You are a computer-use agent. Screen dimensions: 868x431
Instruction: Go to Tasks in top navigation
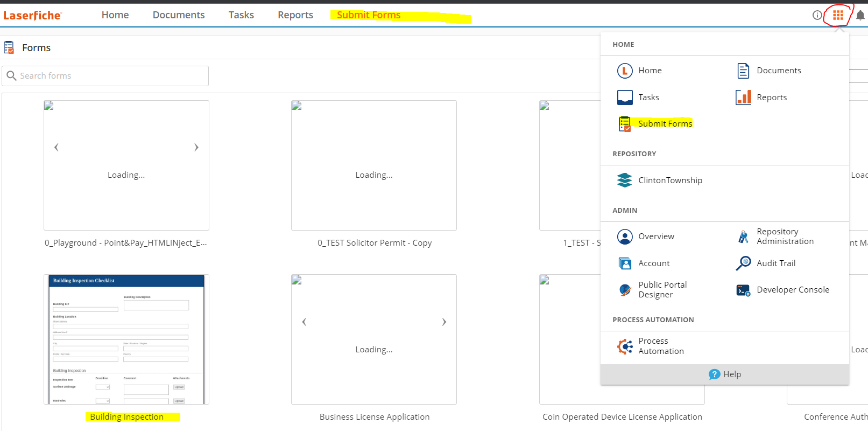tap(241, 15)
